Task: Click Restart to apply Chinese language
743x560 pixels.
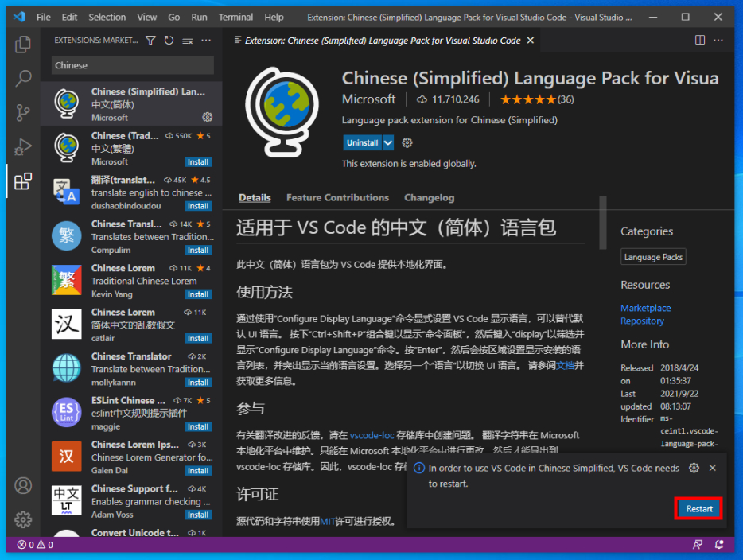Action: point(699,509)
